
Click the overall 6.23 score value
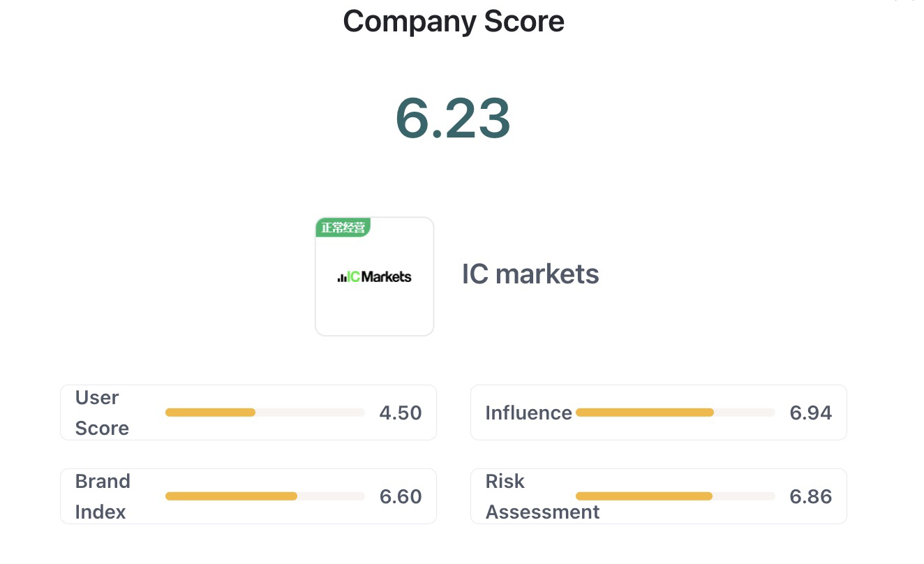(x=453, y=118)
